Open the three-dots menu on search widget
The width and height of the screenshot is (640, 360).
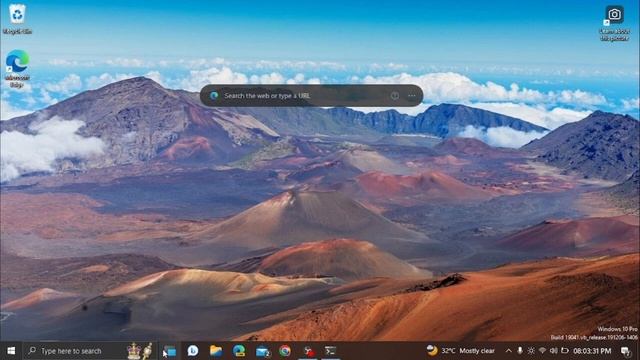coord(411,96)
